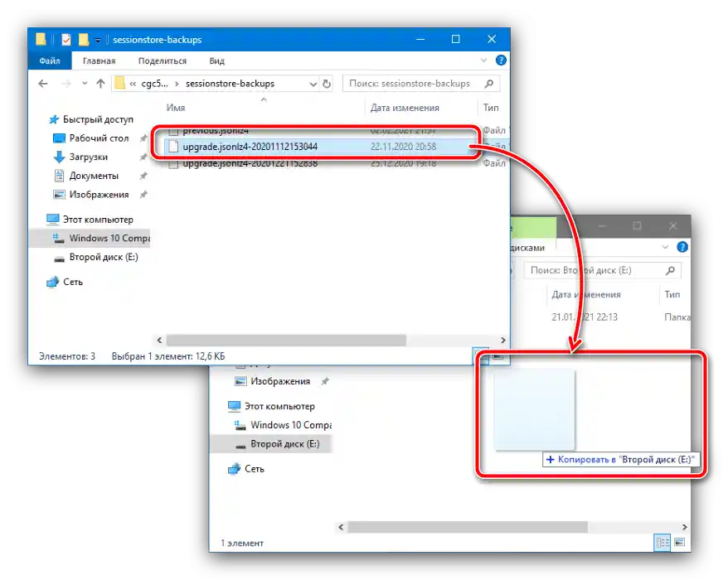Click the horizontal scrollbar thumb in sessionstore-backups window
Screen dimensions: 728x580
coord(286,341)
